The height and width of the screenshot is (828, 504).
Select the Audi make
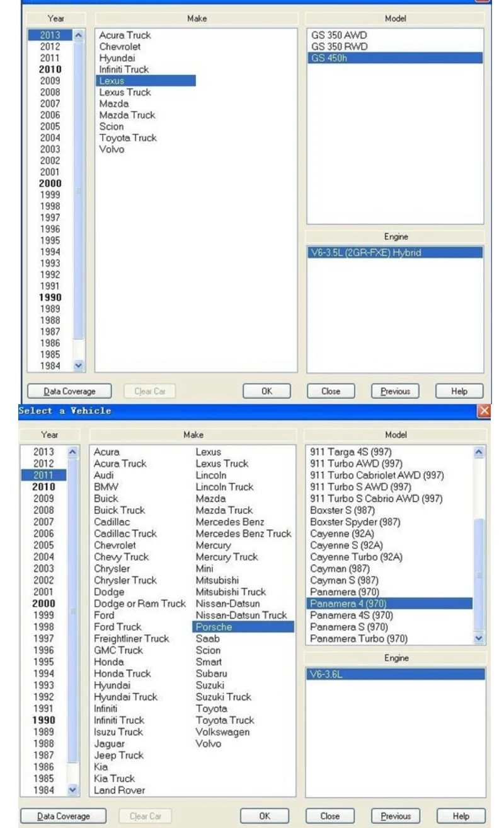tap(104, 475)
